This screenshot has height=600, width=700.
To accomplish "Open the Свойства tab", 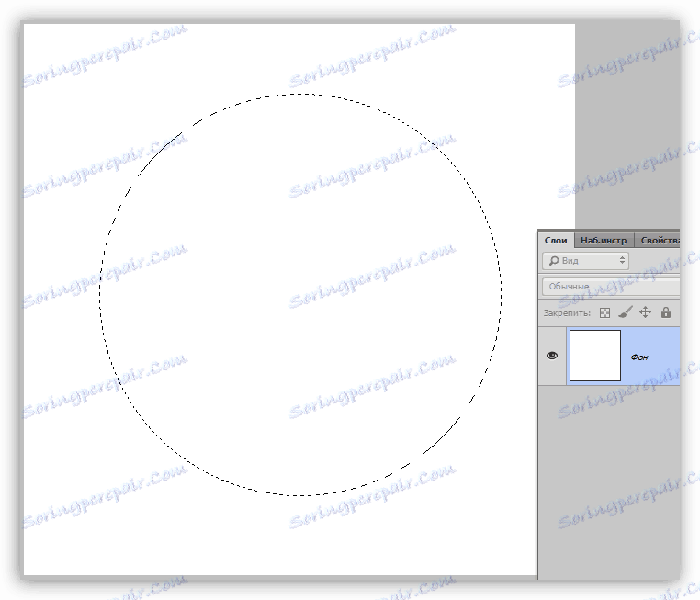I will [x=659, y=240].
